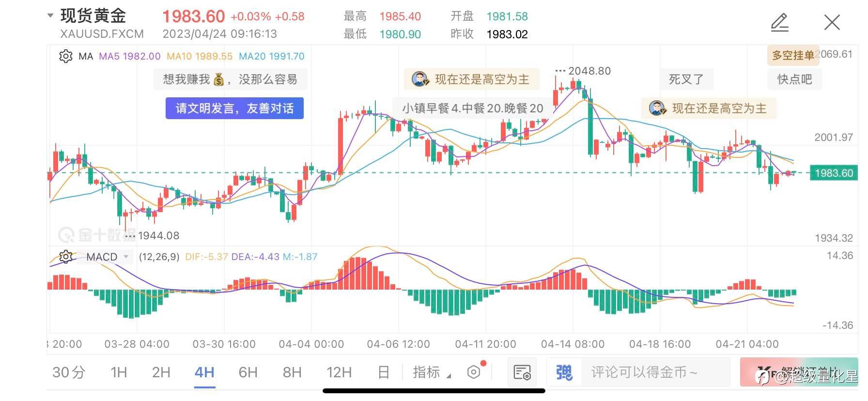Switch to the 12H timeframe
This screenshot has width=868, height=401.
339,372
